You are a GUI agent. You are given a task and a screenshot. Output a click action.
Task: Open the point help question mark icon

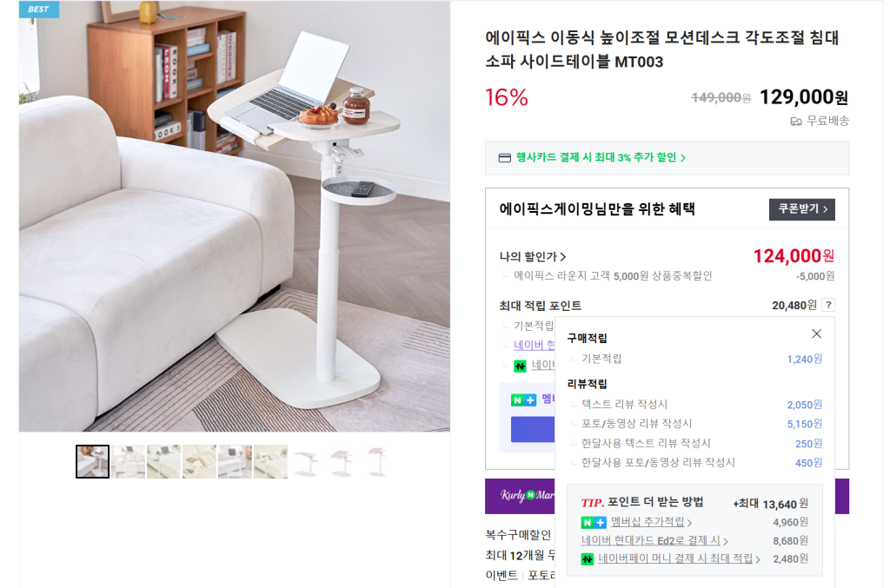(828, 305)
